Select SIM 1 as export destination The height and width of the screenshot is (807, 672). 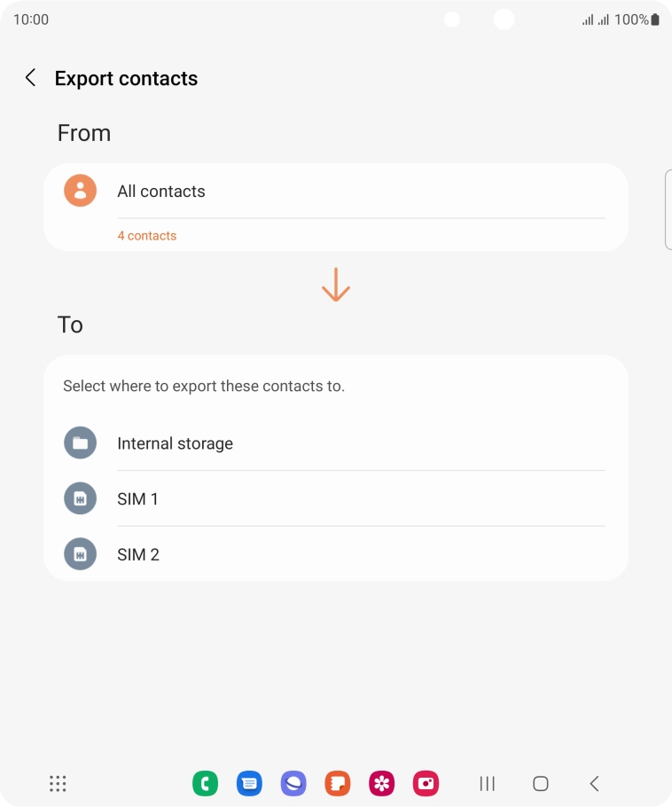[x=337, y=499]
